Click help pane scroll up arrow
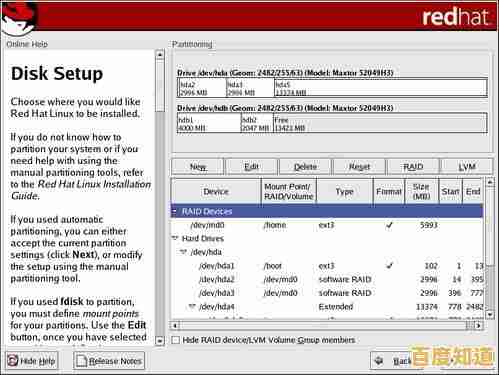Viewport: 499px width, 375px height. [160, 54]
